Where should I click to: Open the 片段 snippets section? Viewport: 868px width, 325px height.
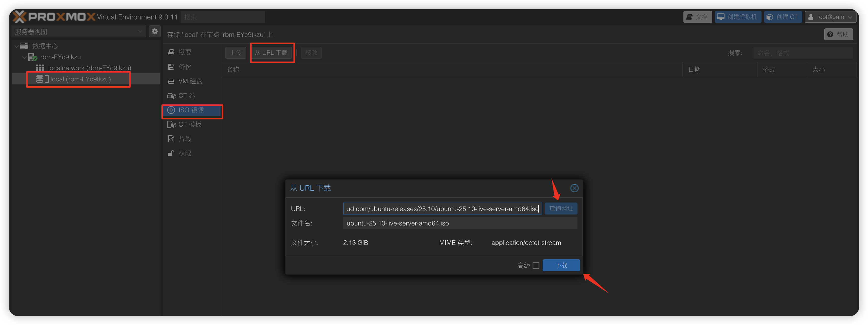[185, 139]
